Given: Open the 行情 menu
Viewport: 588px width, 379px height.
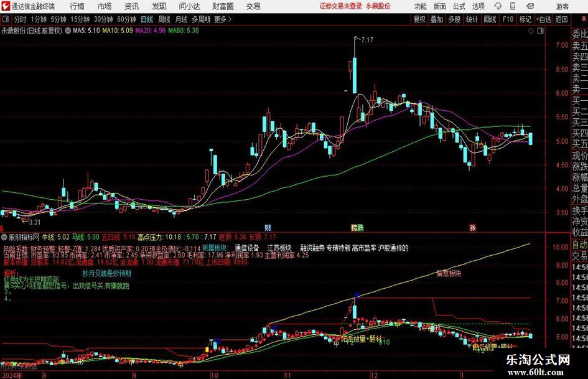Looking at the screenshot, I should (x=77, y=6).
